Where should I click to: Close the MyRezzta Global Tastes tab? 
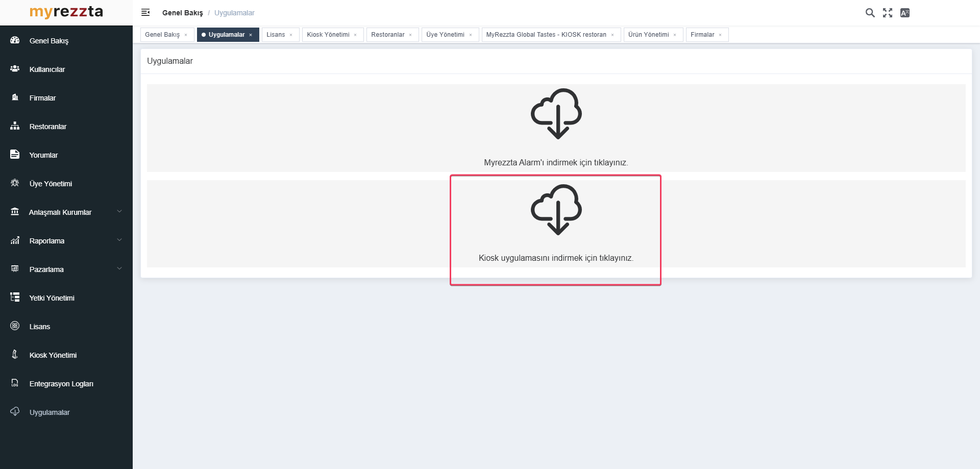612,35
